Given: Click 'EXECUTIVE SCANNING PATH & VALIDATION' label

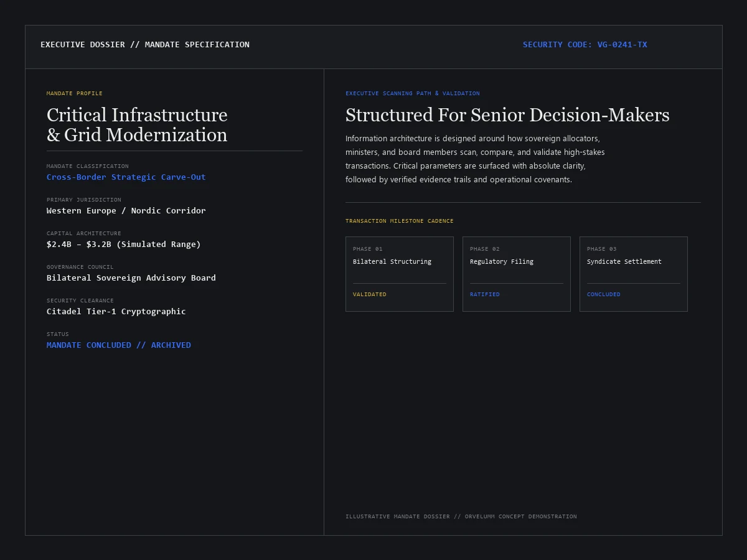Looking at the screenshot, I should [x=413, y=93].
